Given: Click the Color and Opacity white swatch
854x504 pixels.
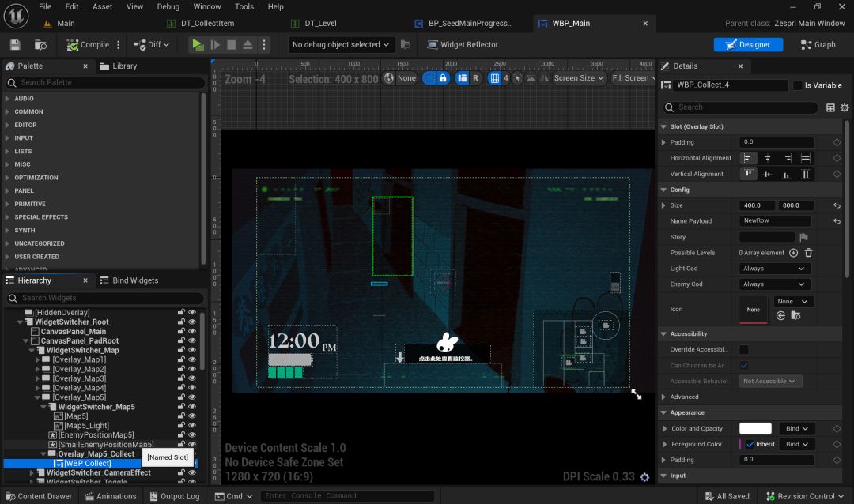Looking at the screenshot, I should coord(755,428).
